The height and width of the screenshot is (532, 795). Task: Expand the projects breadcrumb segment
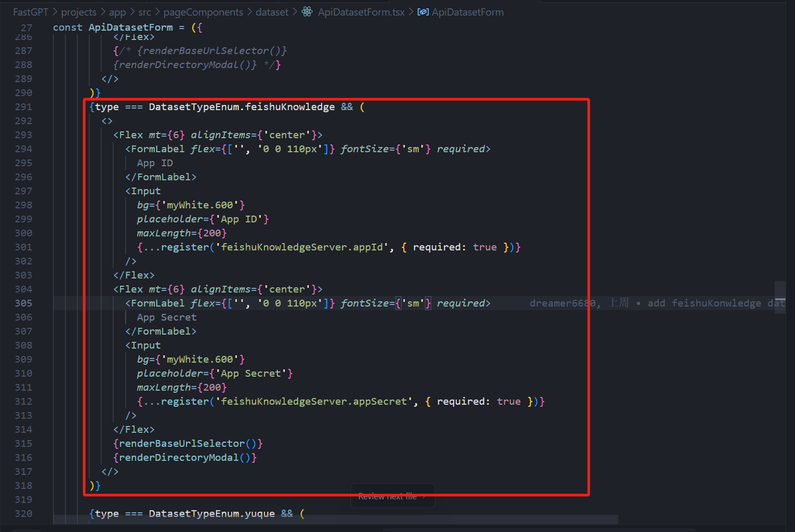pos(78,12)
